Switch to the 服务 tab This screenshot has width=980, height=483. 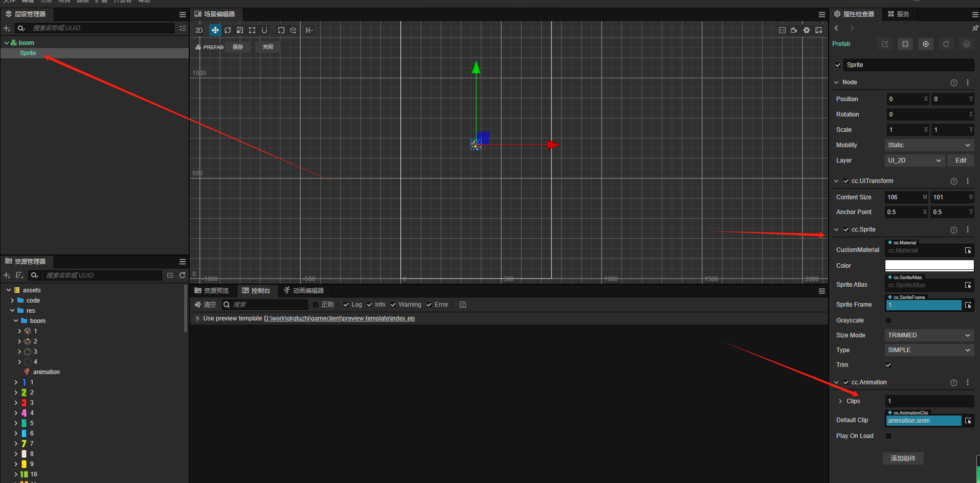tap(899, 14)
